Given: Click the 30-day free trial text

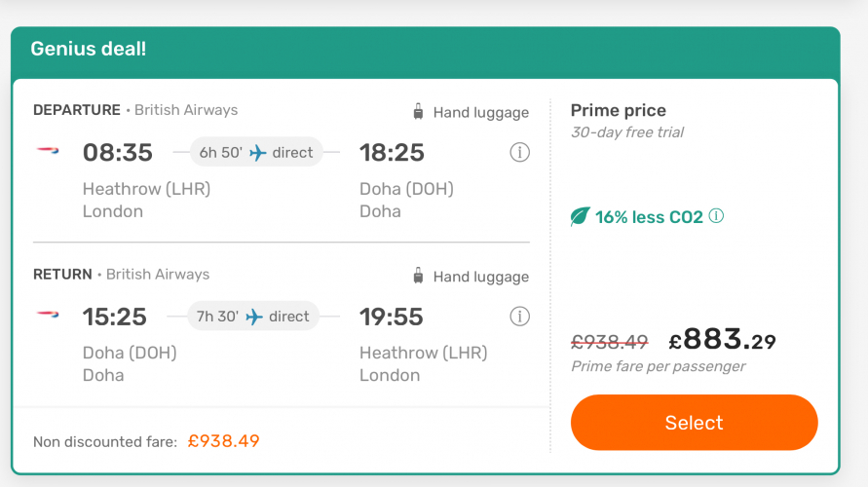Looking at the screenshot, I should 627,132.
